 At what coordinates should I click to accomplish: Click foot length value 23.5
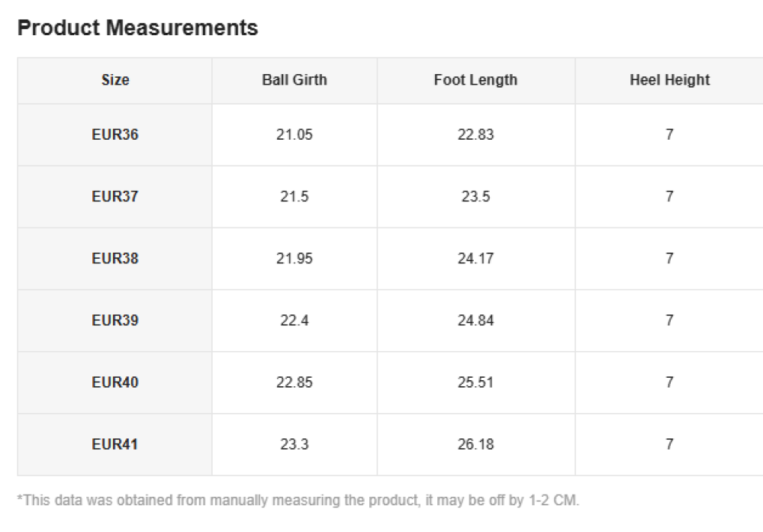(475, 197)
